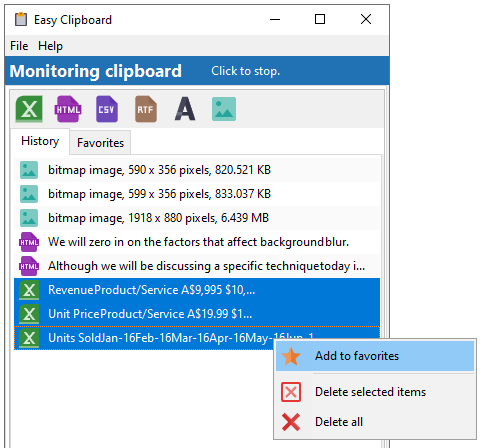Viewport: 490px width, 448px height.
Task: Select the HTML format toolbar icon
Action: [68, 109]
